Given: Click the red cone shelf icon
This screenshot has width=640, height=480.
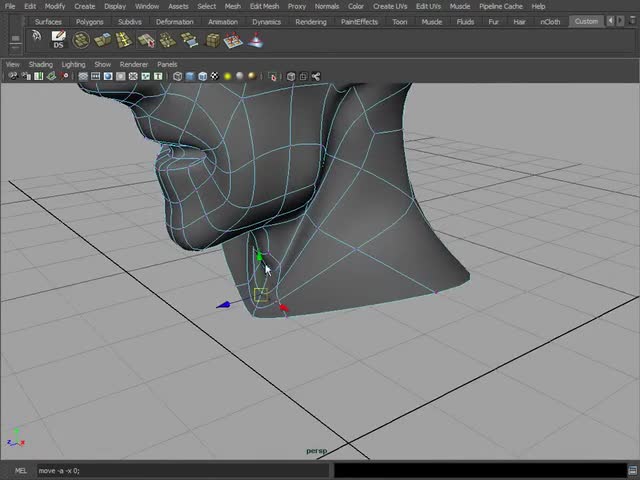Looking at the screenshot, I should pyautogui.click(x=256, y=40).
